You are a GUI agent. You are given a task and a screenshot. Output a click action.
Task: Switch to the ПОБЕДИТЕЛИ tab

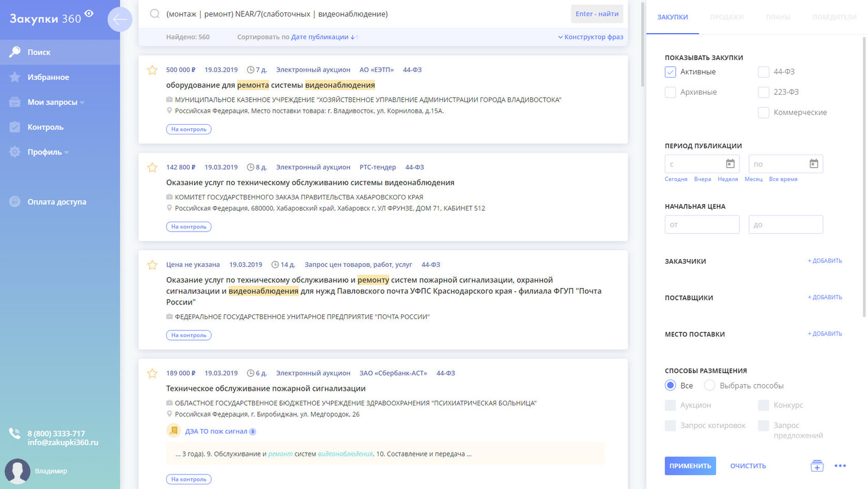tap(834, 17)
